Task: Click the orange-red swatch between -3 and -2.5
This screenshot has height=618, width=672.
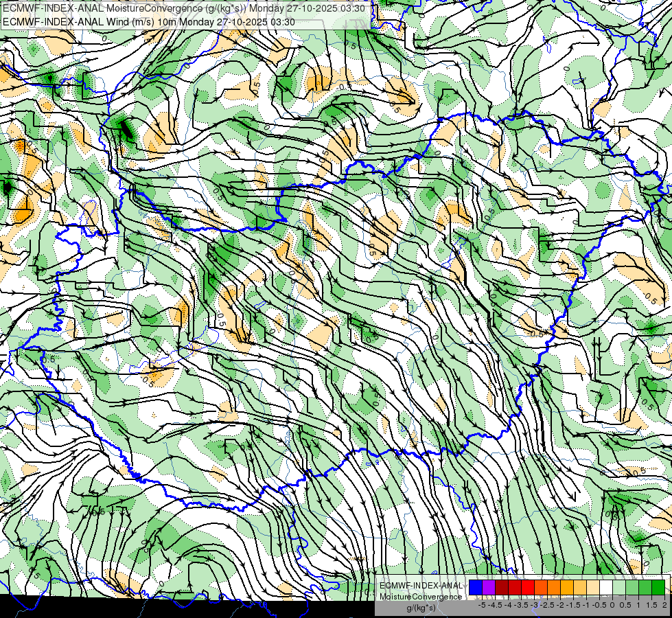Action: 541,587
